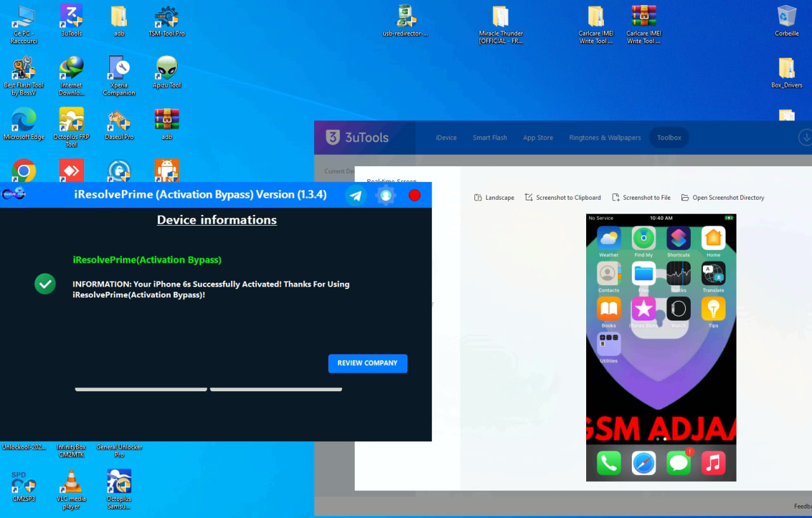Tap the Files app icon
Screen dimensions: 812x518
tap(643, 274)
